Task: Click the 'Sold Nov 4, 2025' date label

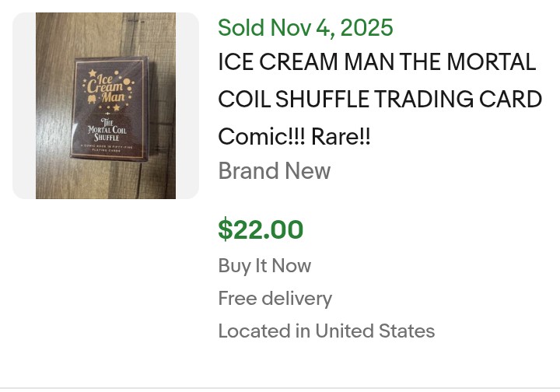Action: 306,28
